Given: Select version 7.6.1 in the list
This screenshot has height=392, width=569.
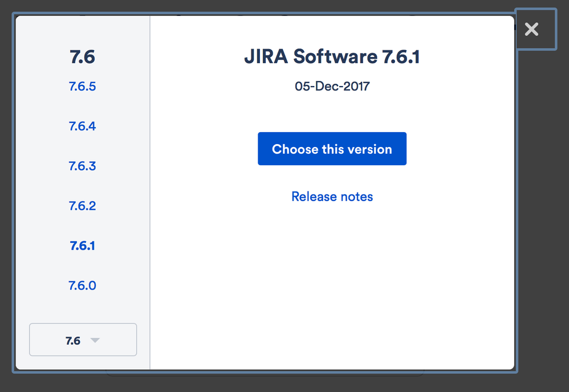Looking at the screenshot, I should pyautogui.click(x=82, y=246).
